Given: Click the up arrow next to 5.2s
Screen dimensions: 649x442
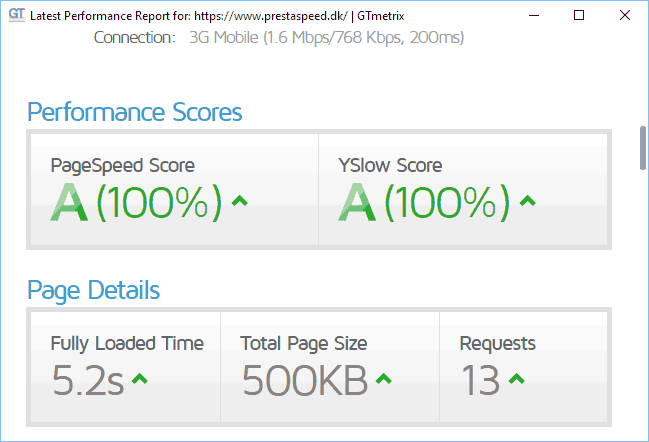Looking at the screenshot, I should [x=140, y=380].
